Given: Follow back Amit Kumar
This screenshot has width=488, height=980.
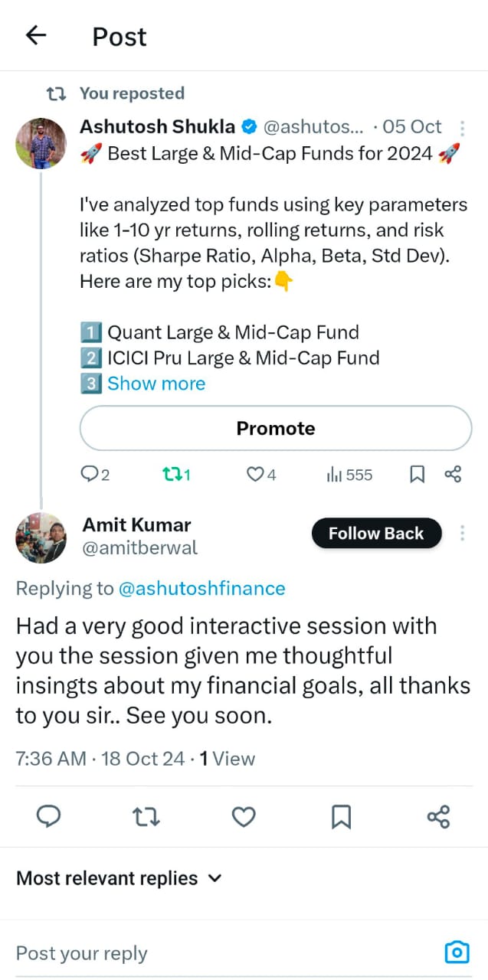Looking at the screenshot, I should click(x=376, y=534).
